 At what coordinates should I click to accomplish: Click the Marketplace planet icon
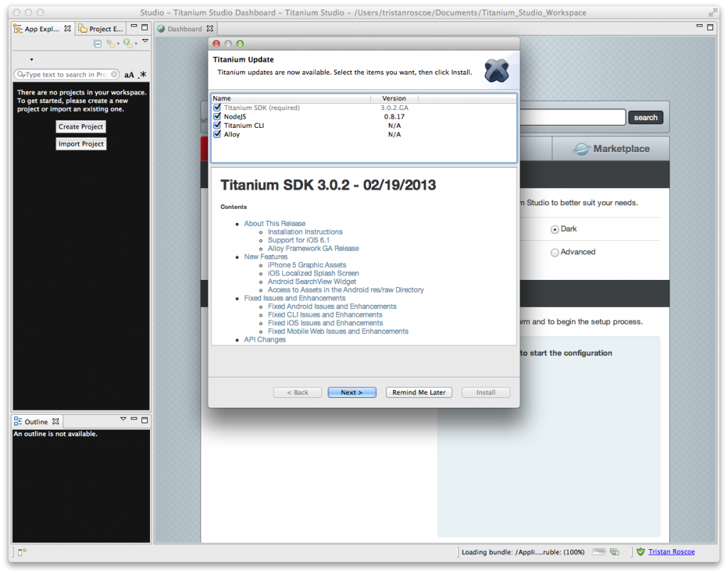pyautogui.click(x=581, y=149)
